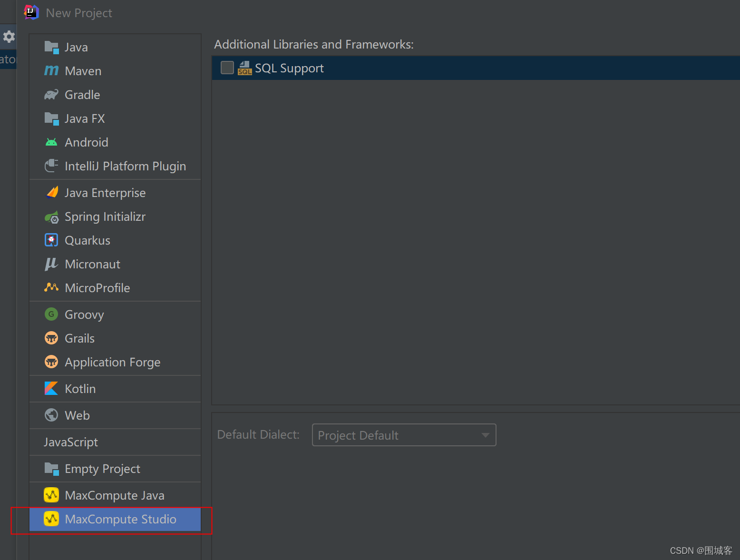Choose MicroProfile from the list
The height and width of the screenshot is (560, 740).
tap(115, 288)
